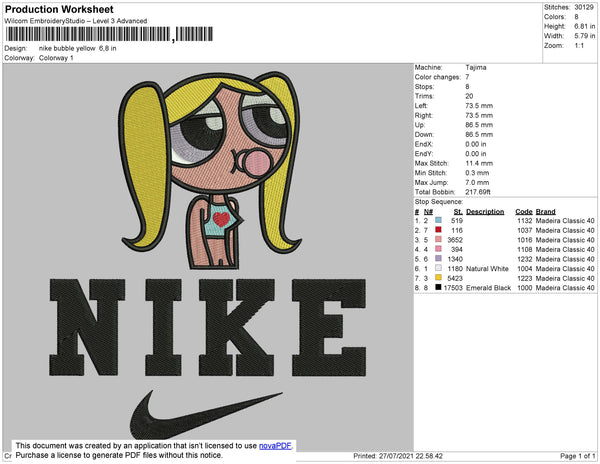Click the 'Brand' column header
The height and width of the screenshot is (464, 600).
point(545,212)
